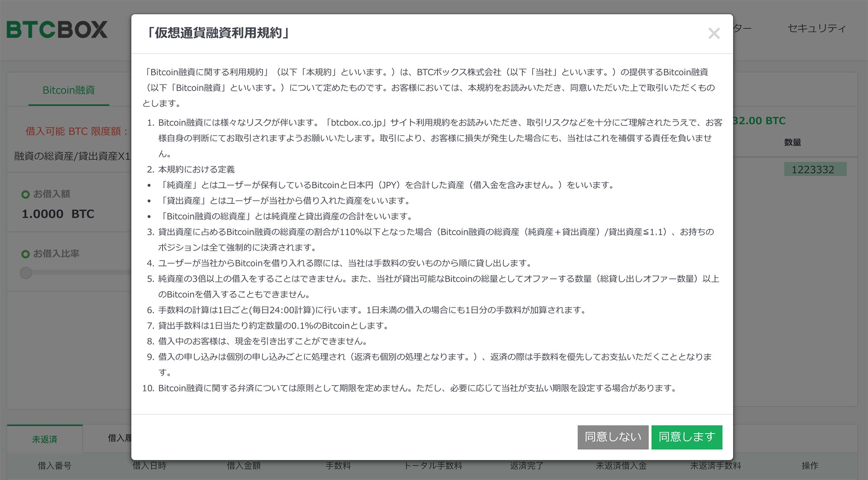
Task: Open the BTCBOX logo home link
Action: 57,29
